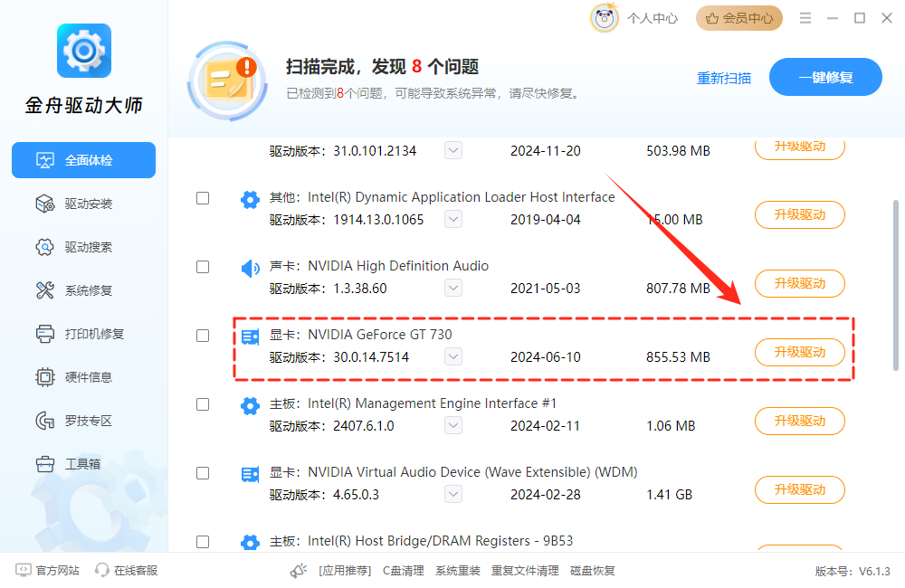Image resolution: width=905 pixels, height=588 pixels.
Task: Click the speaker icon for NVIDIA High Definition Audio
Action: [250, 269]
